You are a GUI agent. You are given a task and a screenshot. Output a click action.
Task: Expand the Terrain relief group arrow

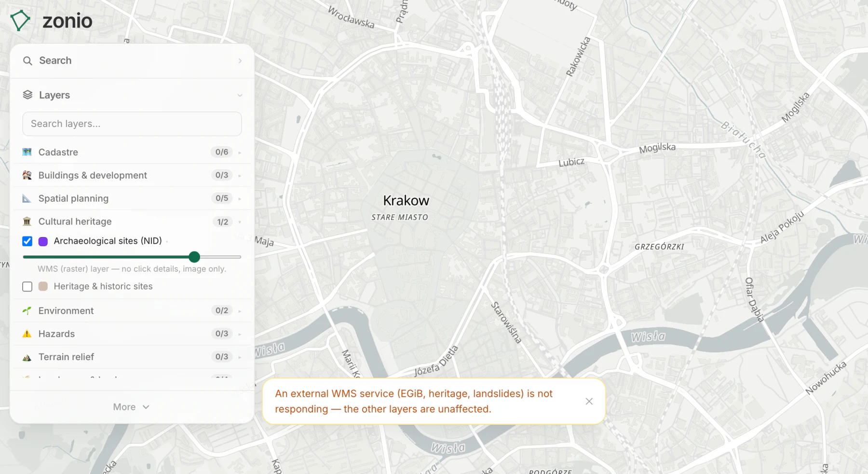pos(240,357)
